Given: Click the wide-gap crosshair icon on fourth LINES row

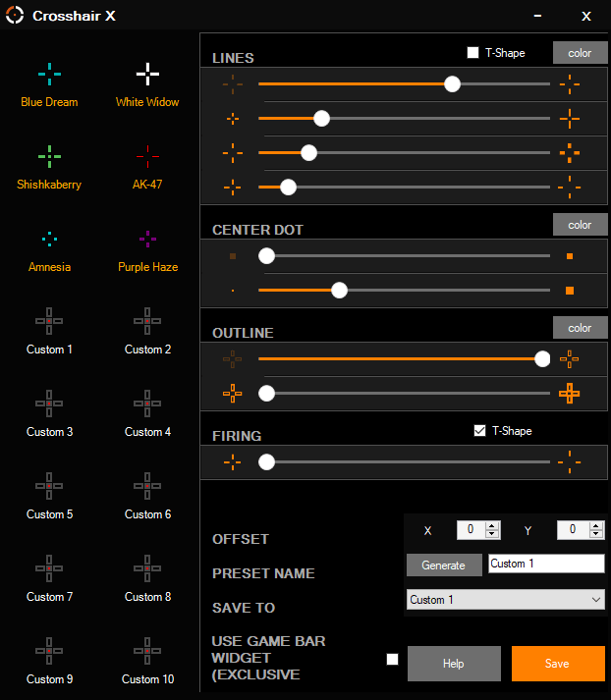Looking at the screenshot, I should coord(570,188).
